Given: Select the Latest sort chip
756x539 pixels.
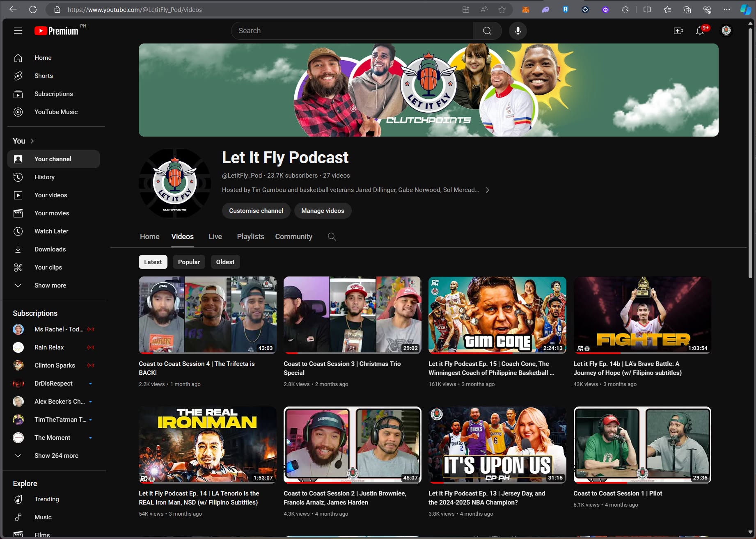Looking at the screenshot, I should click(153, 262).
